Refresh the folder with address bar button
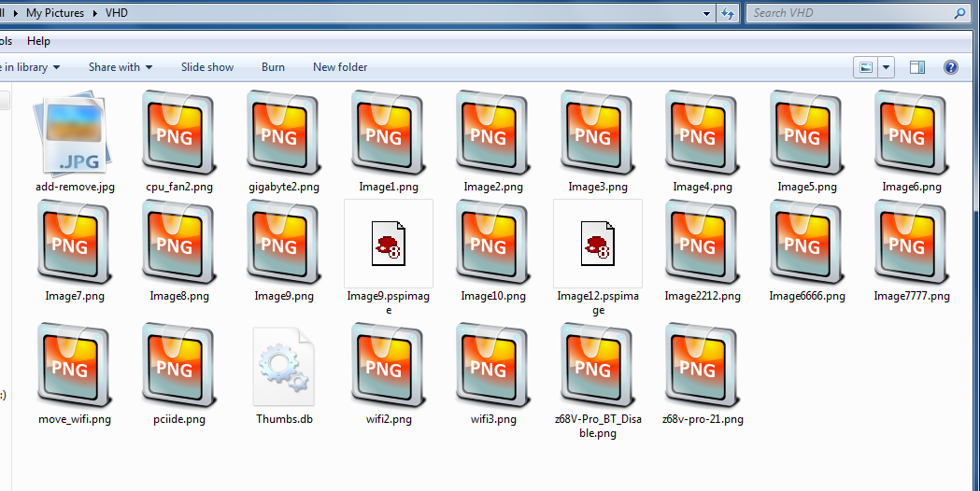 coord(728,12)
